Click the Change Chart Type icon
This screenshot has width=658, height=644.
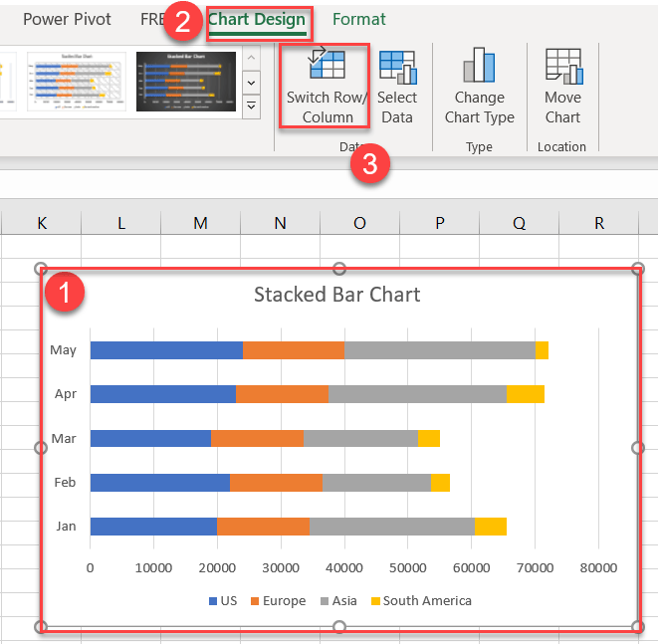[x=479, y=68]
